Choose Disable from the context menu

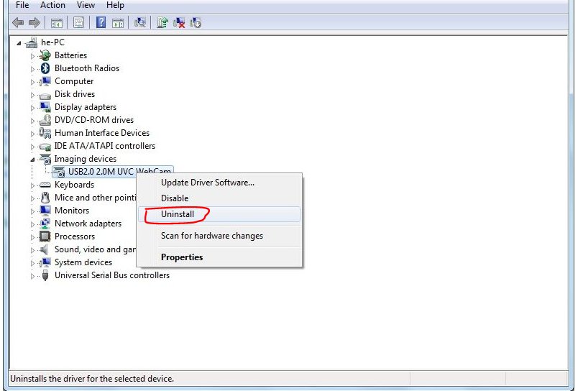point(175,198)
